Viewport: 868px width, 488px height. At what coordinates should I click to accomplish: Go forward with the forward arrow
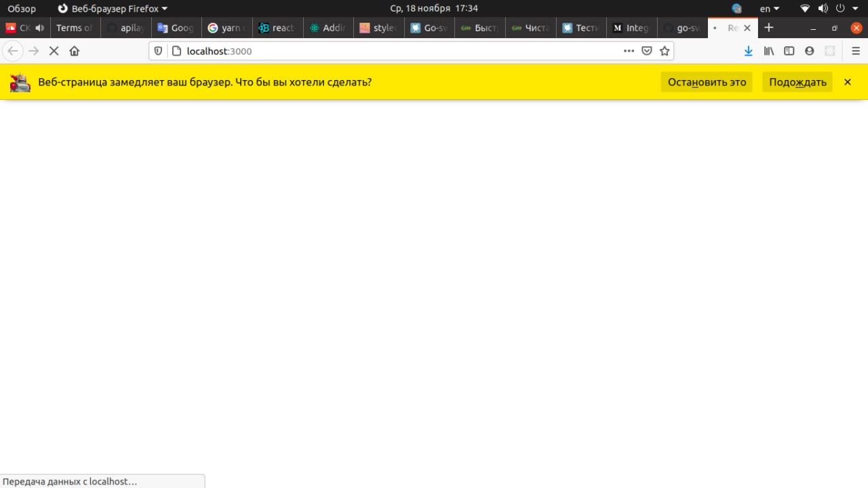pyautogui.click(x=33, y=51)
